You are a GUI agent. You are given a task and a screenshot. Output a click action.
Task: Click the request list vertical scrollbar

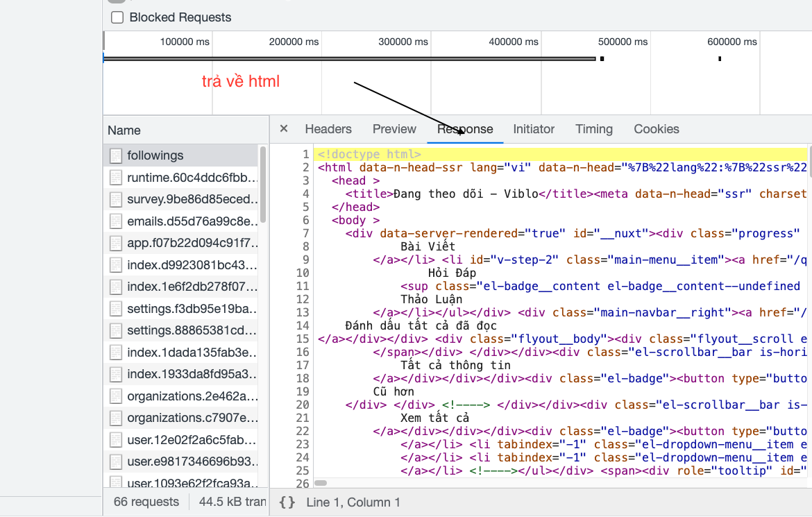click(262, 184)
